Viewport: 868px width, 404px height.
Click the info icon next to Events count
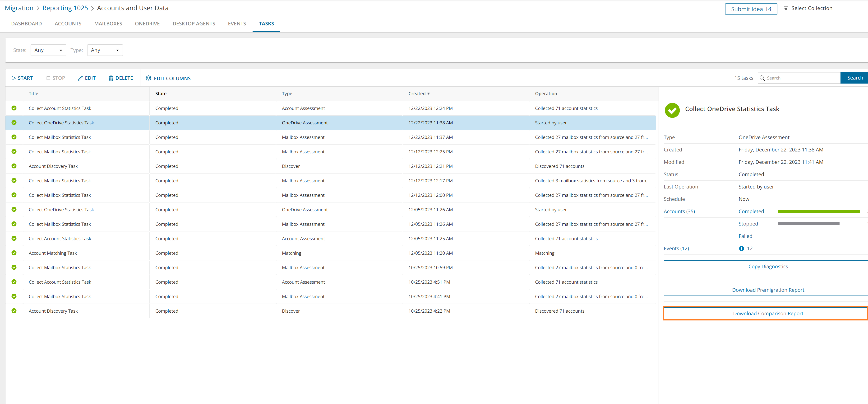[x=741, y=249]
